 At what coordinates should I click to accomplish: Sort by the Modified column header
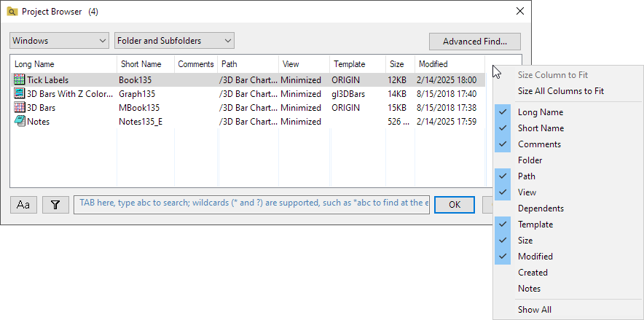449,64
